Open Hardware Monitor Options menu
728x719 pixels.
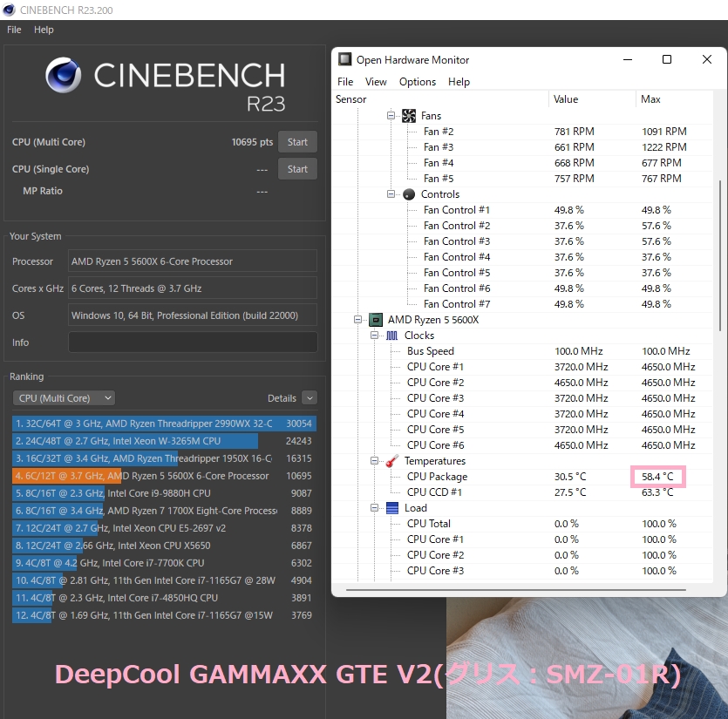pos(418,82)
